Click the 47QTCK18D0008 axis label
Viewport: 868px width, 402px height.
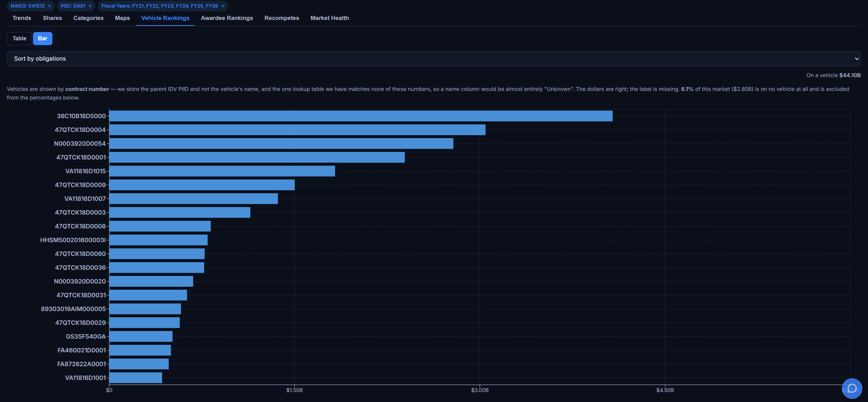pos(80,226)
